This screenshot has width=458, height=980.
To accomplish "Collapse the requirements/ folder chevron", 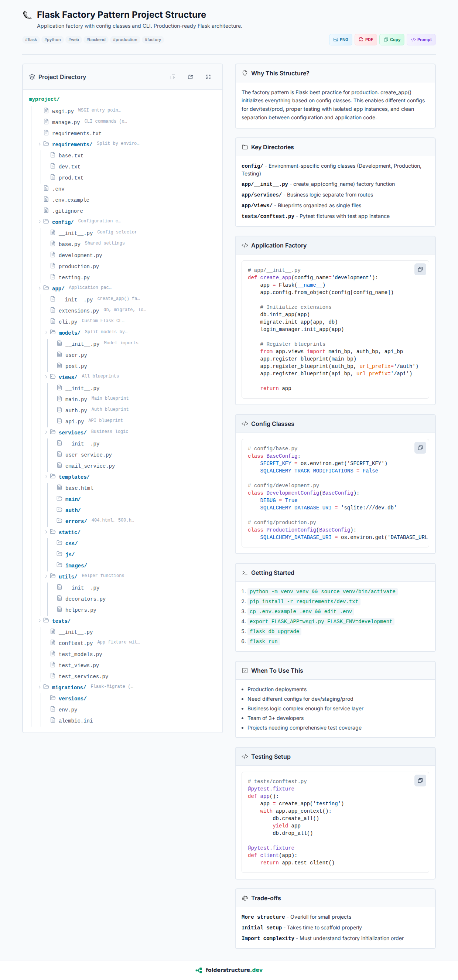I will (x=40, y=144).
